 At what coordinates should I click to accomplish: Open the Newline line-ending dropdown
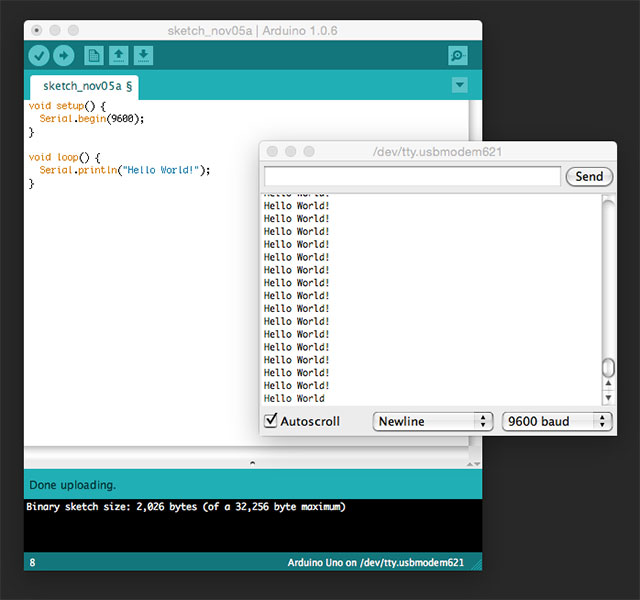433,422
